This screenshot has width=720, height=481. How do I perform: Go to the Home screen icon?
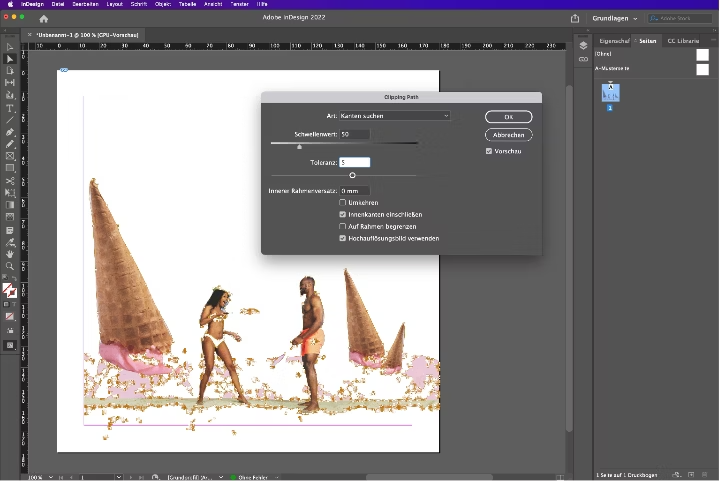tap(43, 18)
